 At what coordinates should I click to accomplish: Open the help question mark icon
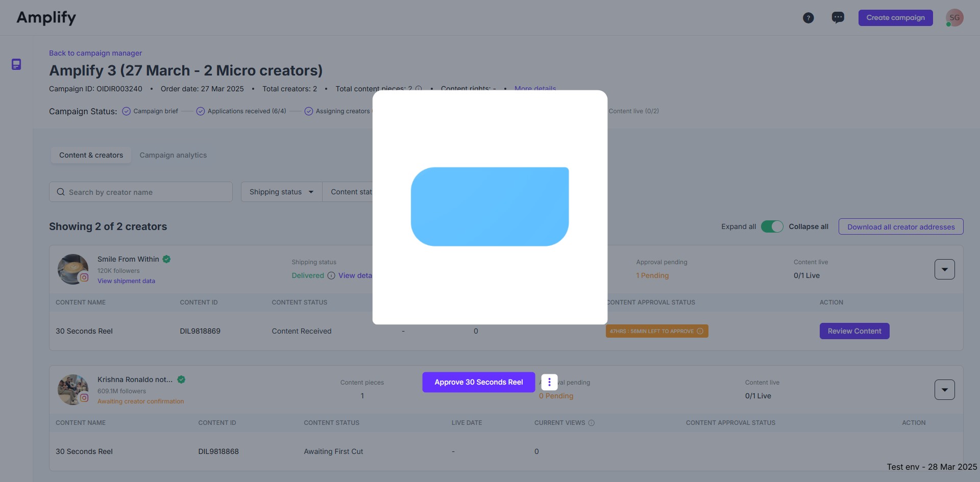(808, 17)
